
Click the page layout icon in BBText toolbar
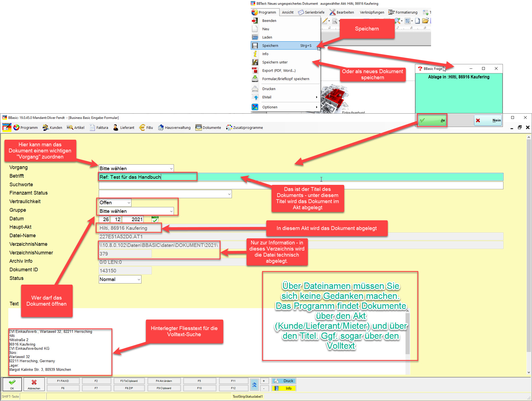[x=407, y=21]
